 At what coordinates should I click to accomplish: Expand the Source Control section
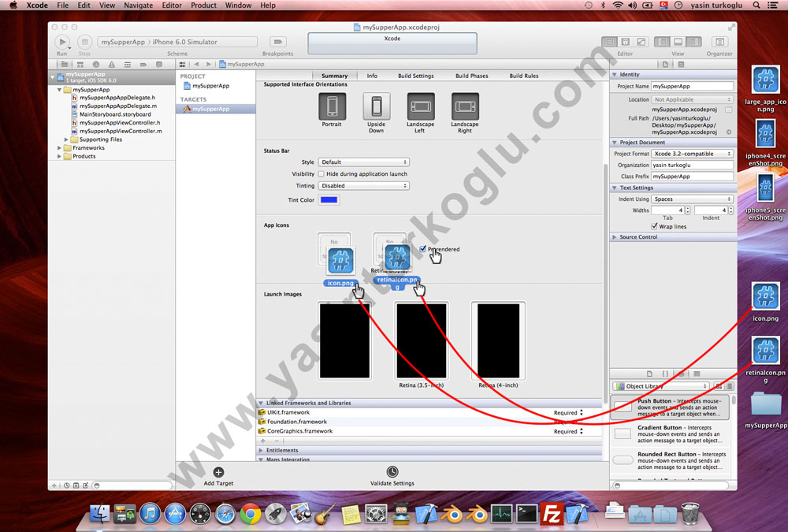[x=614, y=236]
